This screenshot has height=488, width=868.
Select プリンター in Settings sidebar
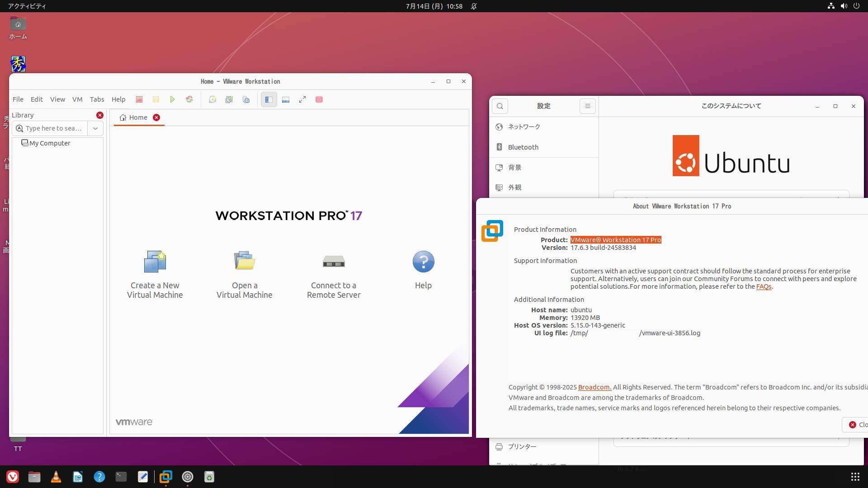coord(544,447)
